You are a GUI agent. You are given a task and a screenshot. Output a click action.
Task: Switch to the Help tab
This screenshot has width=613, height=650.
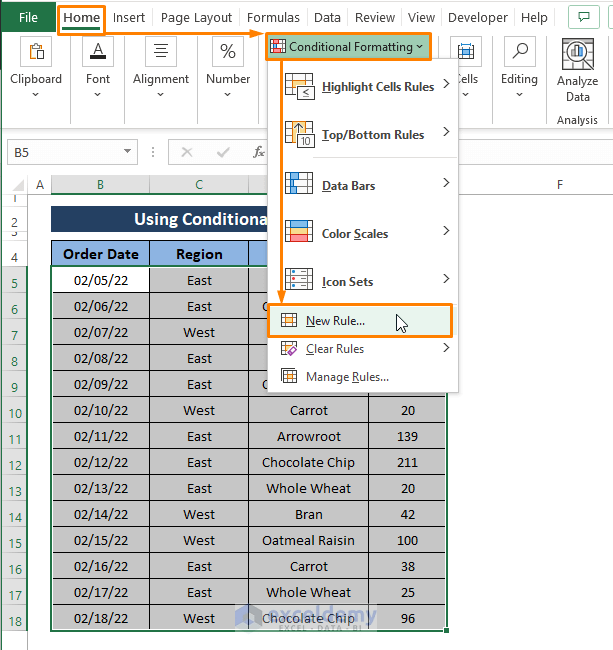(534, 17)
